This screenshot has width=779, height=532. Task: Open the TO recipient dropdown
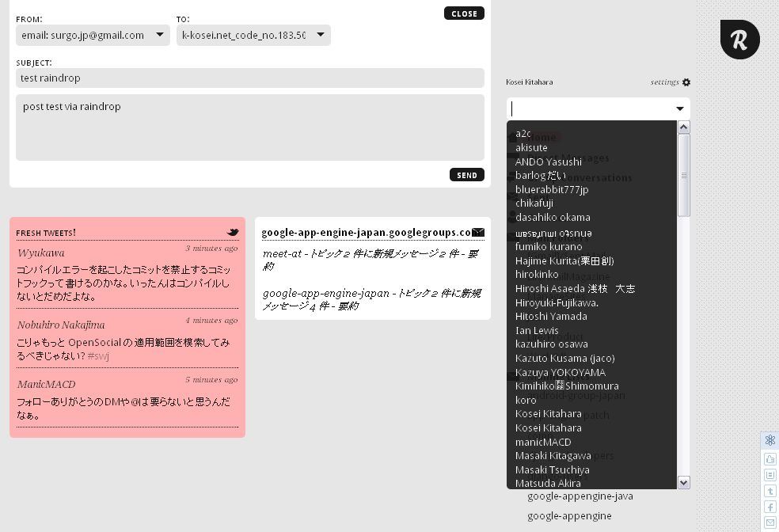(253, 36)
